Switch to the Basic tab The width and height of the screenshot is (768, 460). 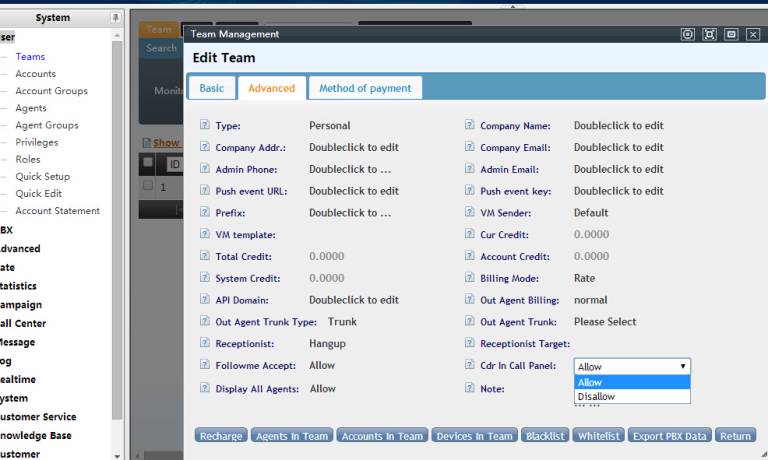click(212, 88)
